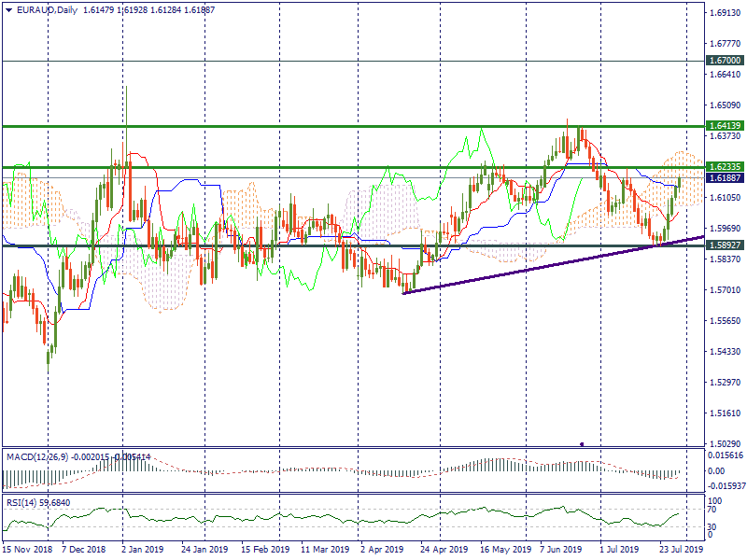This screenshot has height=560, width=747.
Task: Click the RSI(14) indicator label
Action: click(x=24, y=502)
